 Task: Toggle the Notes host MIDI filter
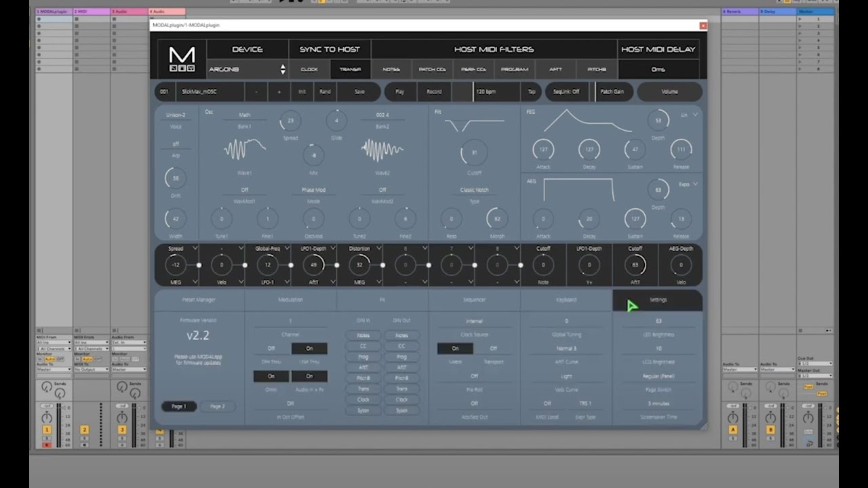pyautogui.click(x=391, y=69)
